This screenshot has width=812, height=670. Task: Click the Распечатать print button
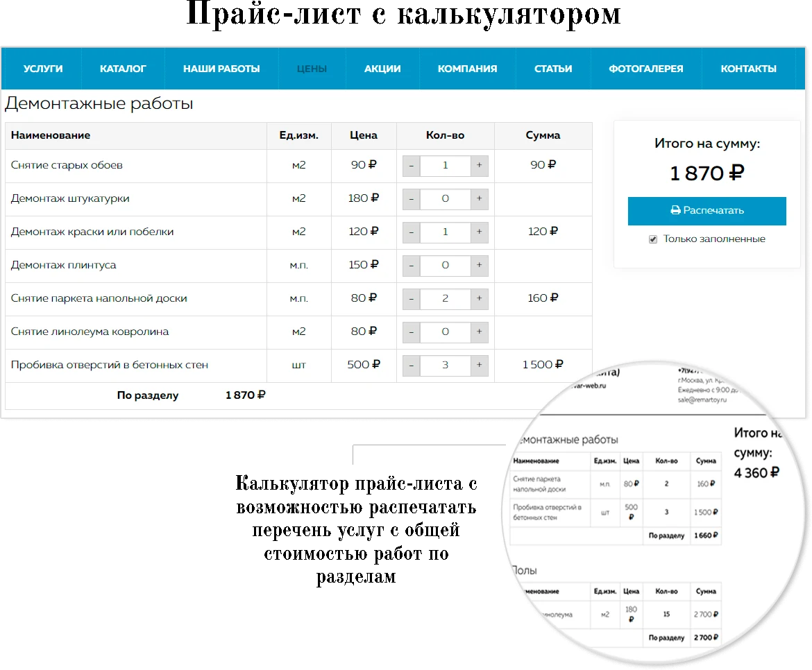point(707,211)
